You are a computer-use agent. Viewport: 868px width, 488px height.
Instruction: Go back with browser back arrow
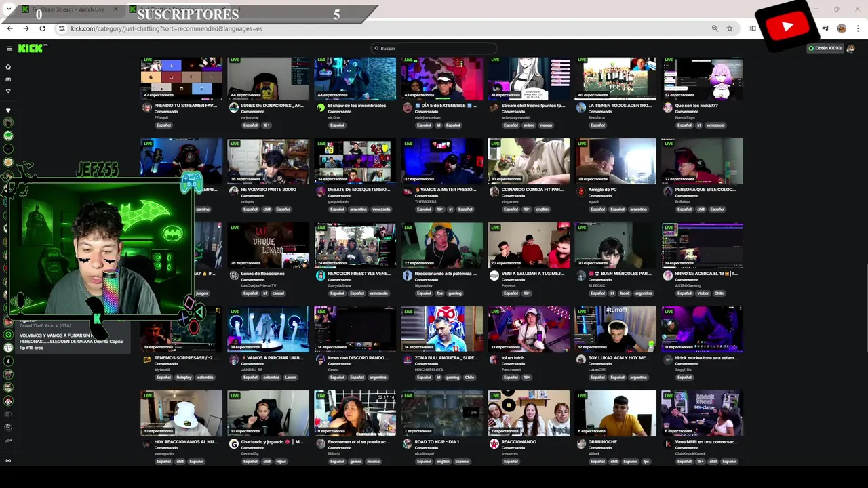pyautogui.click(x=9, y=28)
